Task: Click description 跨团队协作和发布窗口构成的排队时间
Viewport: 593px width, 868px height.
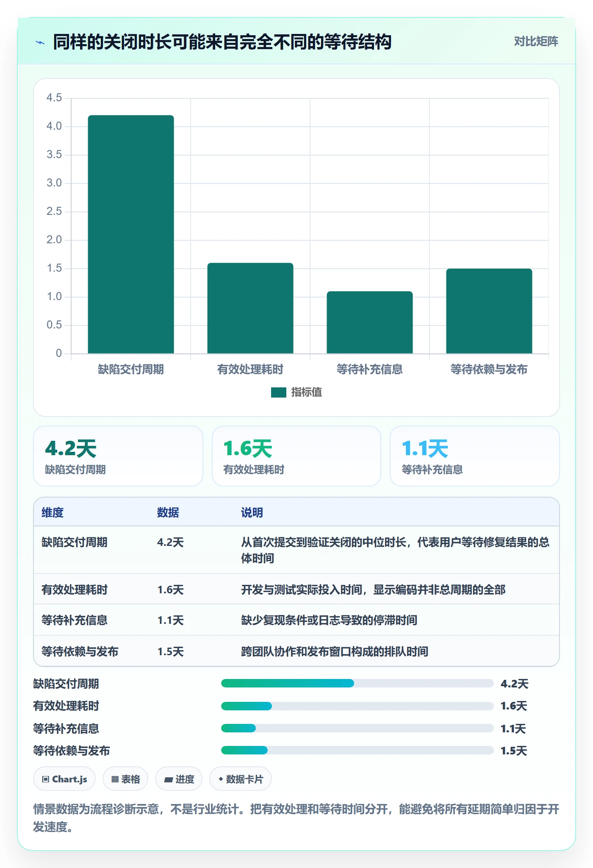Action: (335, 651)
